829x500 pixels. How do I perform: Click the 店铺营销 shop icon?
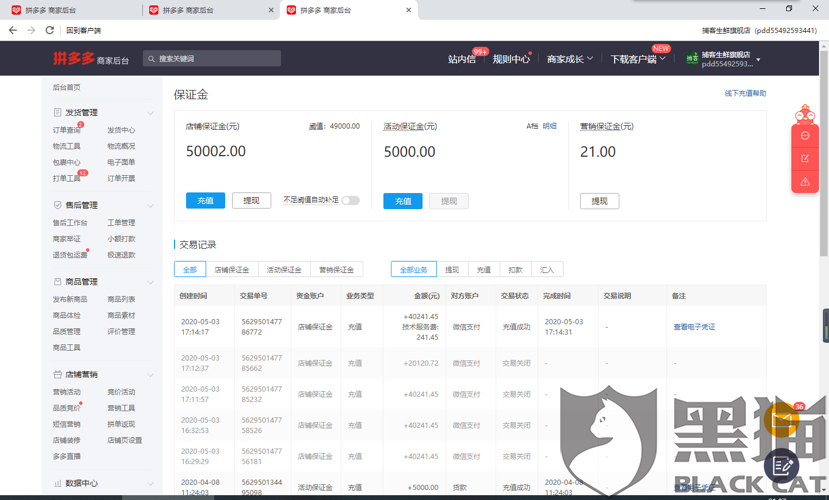pos(58,374)
